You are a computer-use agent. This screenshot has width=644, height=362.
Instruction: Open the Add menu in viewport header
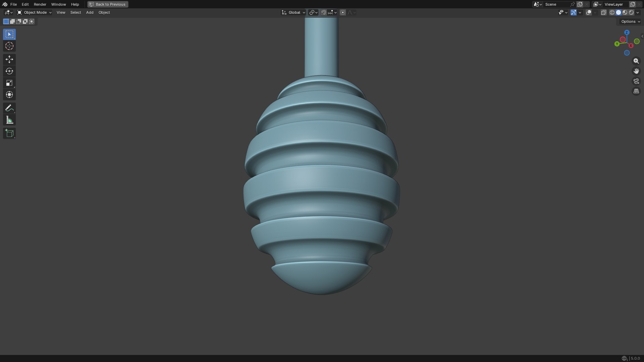pyautogui.click(x=90, y=12)
